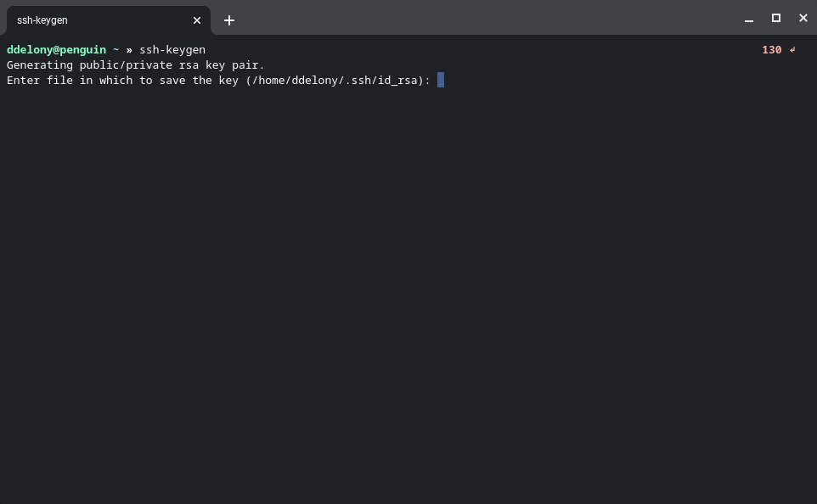Maximize the terminal window
The width and height of the screenshot is (817, 504).
point(776,18)
